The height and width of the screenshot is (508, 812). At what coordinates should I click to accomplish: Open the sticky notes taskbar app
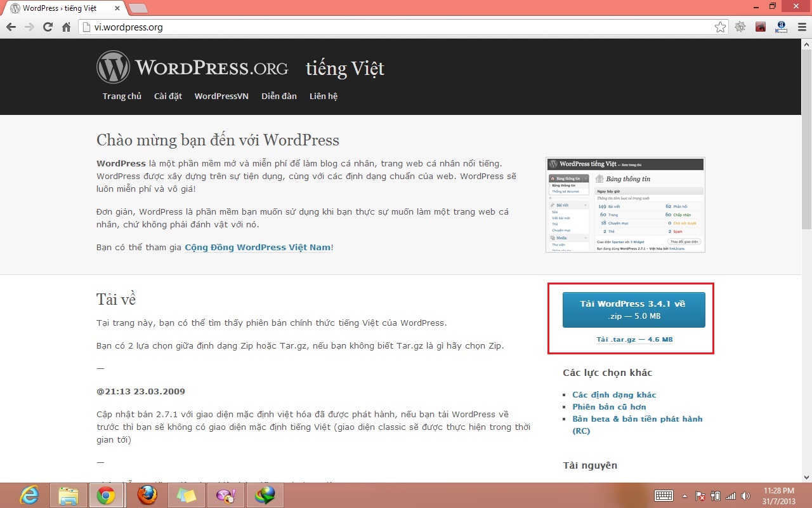186,495
